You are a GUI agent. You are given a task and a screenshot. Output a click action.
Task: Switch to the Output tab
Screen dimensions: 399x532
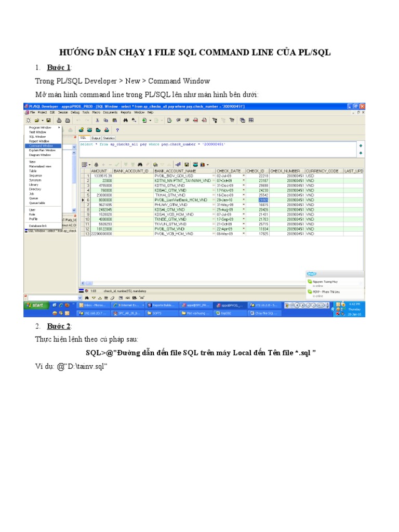tap(96, 138)
